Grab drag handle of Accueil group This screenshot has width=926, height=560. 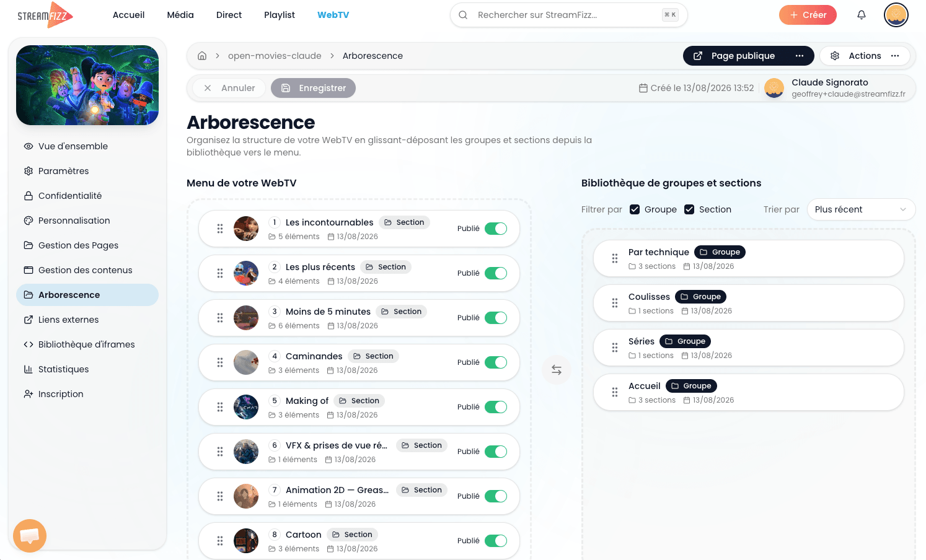click(615, 392)
